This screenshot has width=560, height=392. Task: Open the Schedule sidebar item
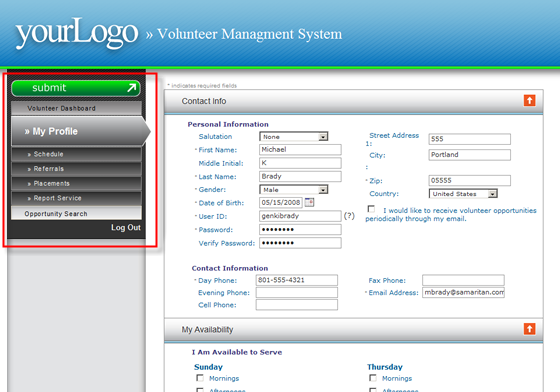pyautogui.click(x=76, y=154)
